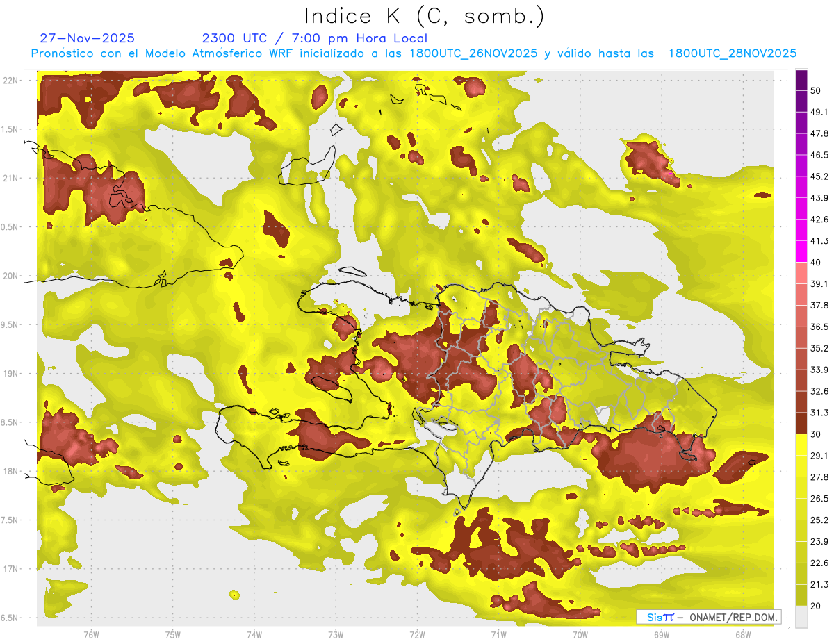
Task: Pick the bright yellow swatch between 29.1 and 30
Action: (801, 445)
